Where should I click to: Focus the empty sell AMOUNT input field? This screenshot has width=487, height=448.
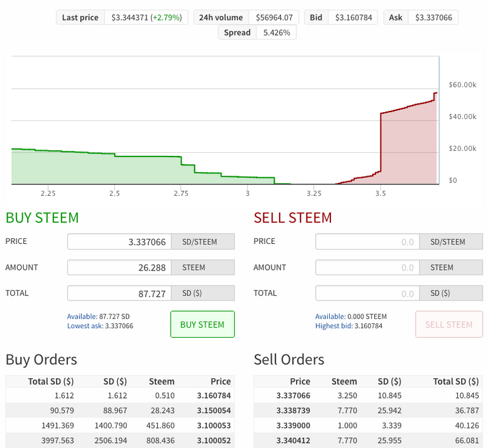[367, 267]
